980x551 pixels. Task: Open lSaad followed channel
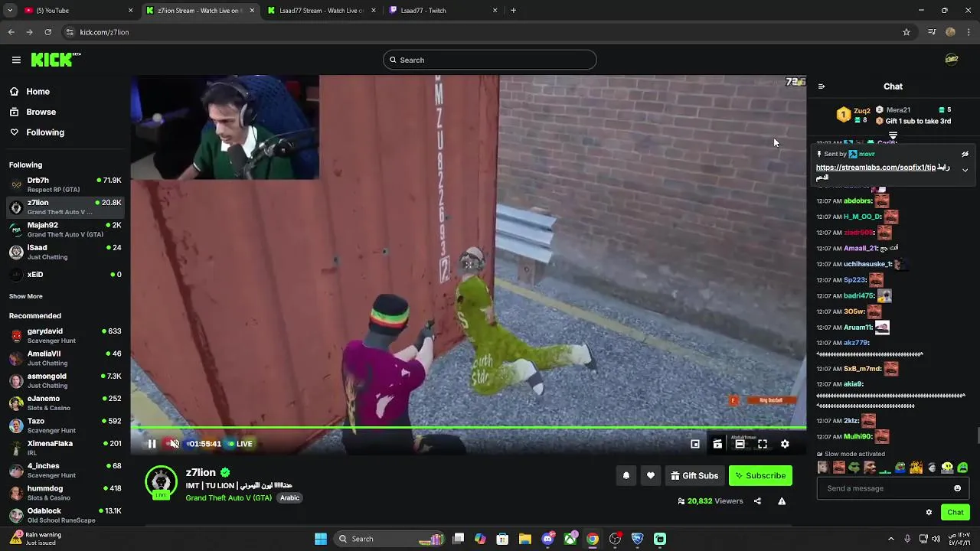pos(65,252)
